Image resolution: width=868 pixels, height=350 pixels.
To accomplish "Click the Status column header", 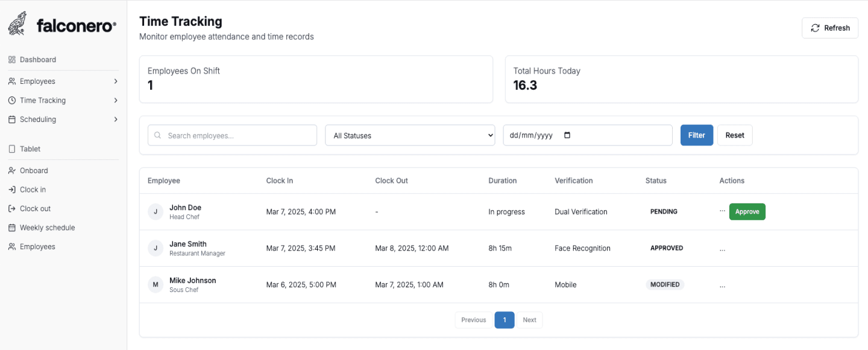I will click(656, 180).
